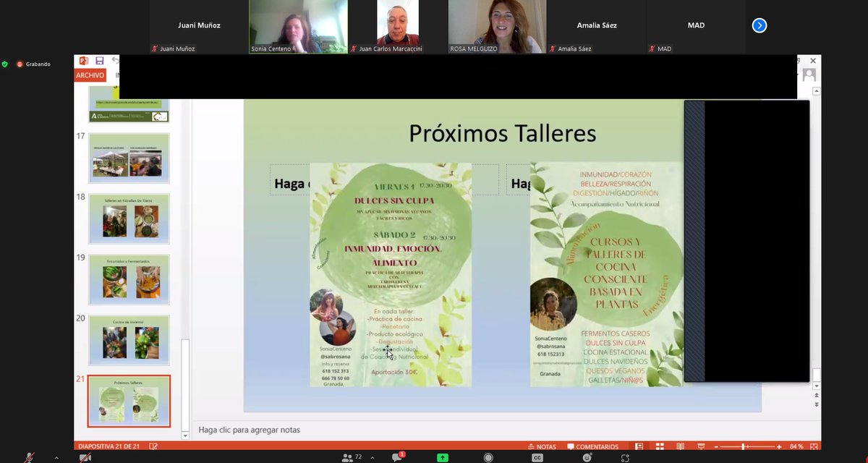Screen dimensions: 868x463
Task: Click the notes field 'Haga clic para agregar notas'
Action: 249,430
